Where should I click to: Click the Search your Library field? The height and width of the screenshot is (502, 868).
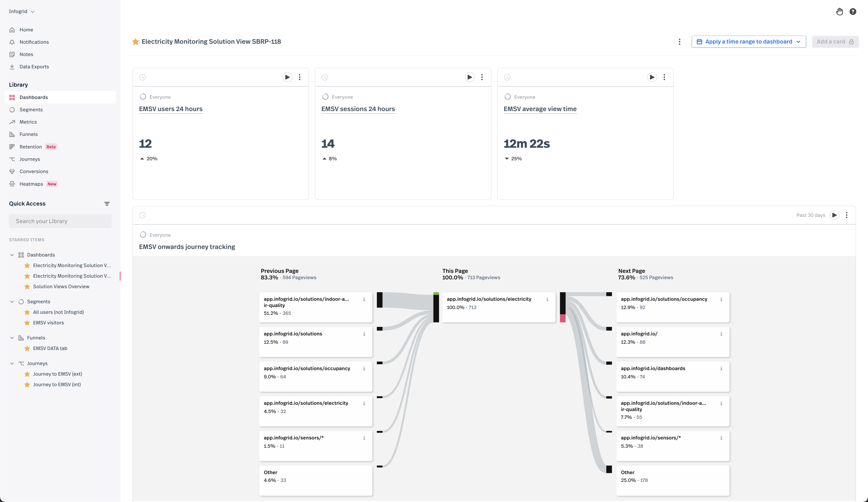tap(60, 221)
